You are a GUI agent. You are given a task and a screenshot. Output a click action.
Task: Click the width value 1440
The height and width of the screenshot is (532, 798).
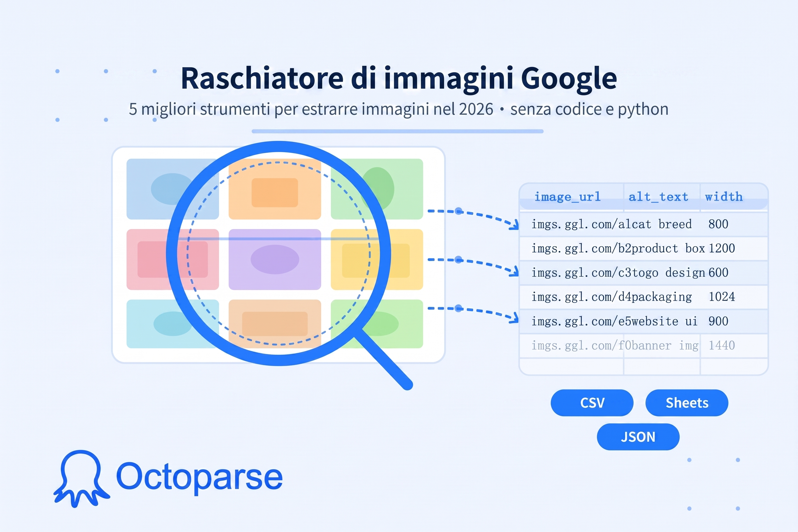pos(722,346)
